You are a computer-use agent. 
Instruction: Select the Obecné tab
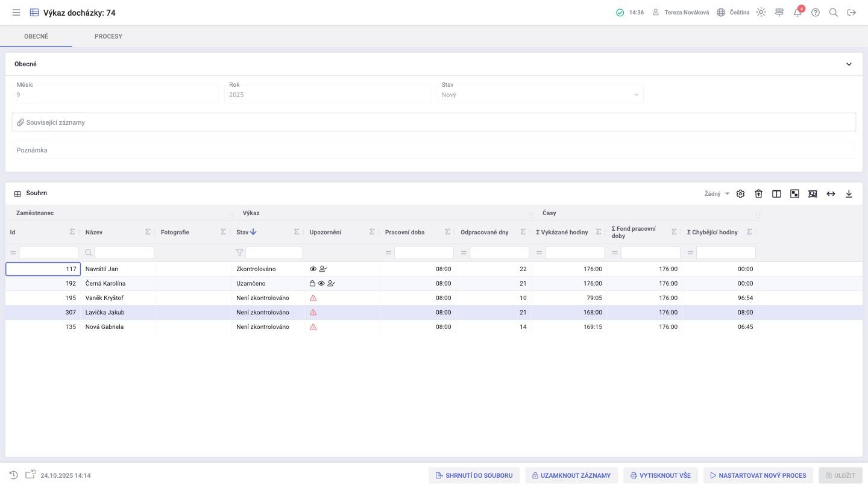coord(36,37)
